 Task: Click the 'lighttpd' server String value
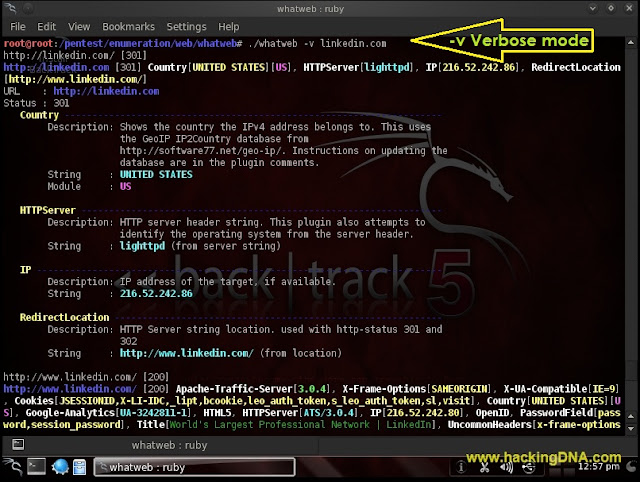pyautogui.click(x=142, y=246)
